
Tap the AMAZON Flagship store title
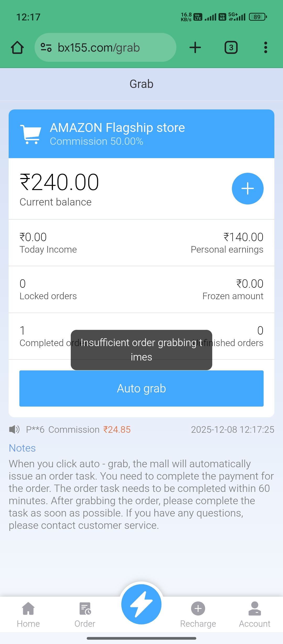click(117, 128)
